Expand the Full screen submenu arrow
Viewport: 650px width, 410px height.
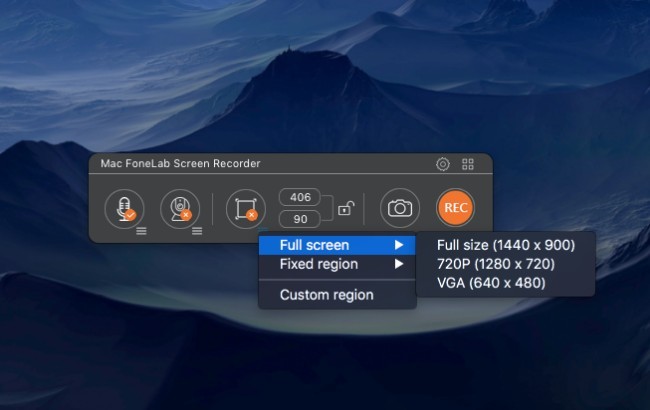click(x=399, y=245)
